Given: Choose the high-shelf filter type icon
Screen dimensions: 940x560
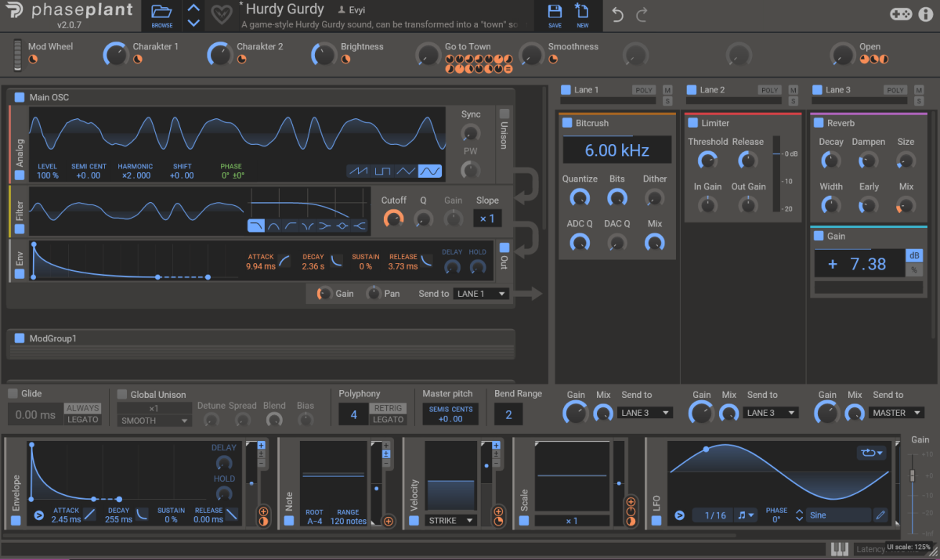Looking at the screenshot, I should pos(360,226).
